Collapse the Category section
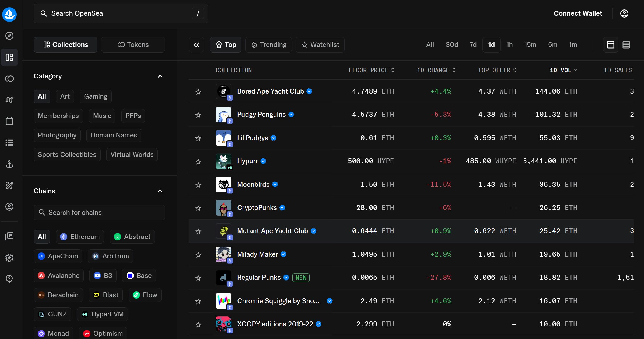Viewport: 644px width, 339px height. [160, 76]
